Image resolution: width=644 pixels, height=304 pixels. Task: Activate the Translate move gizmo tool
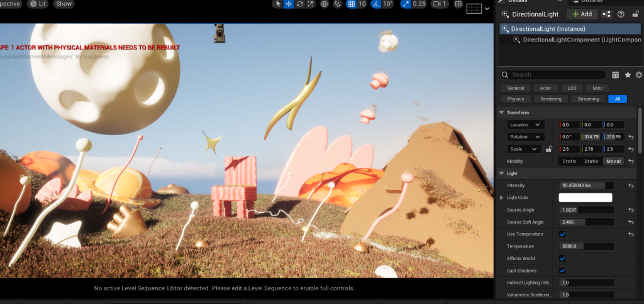(289, 4)
